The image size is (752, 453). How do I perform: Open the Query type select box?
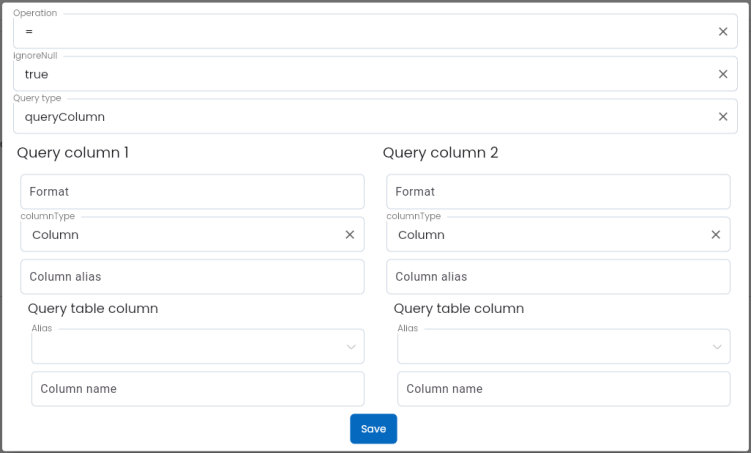(360, 117)
